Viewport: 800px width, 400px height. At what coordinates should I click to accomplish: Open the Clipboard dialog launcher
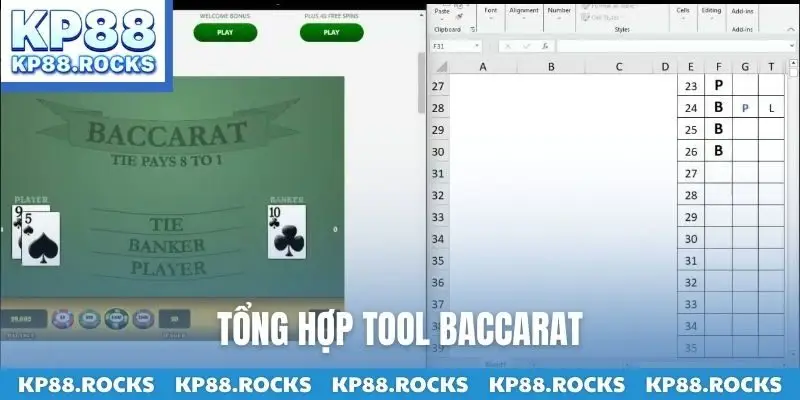[x=473, y=30]
